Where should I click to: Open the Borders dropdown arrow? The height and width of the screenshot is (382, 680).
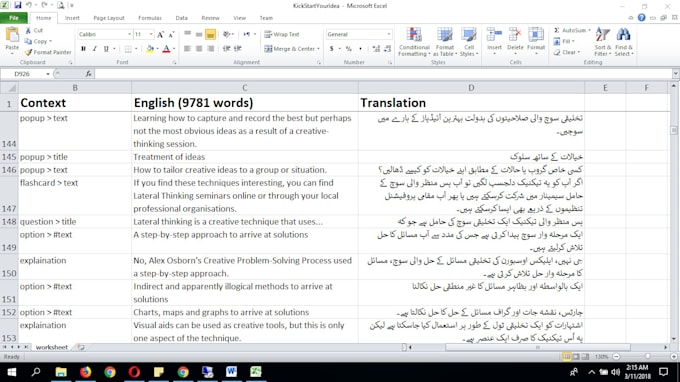coord(136,49)
